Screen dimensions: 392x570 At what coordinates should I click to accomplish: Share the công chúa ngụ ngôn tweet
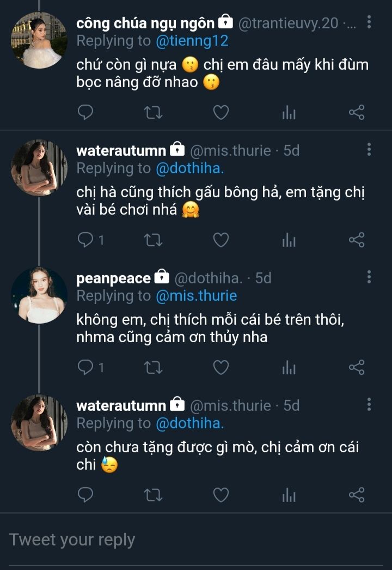pos(356,113)
